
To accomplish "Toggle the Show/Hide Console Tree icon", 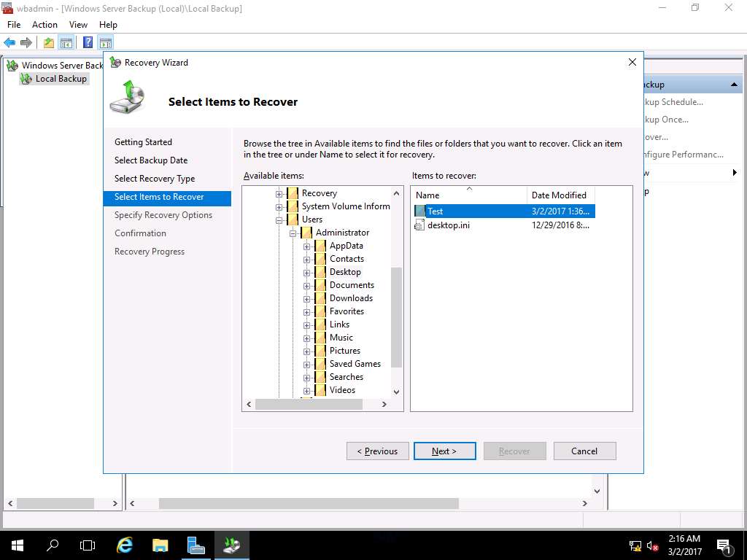I will point(66,42).
